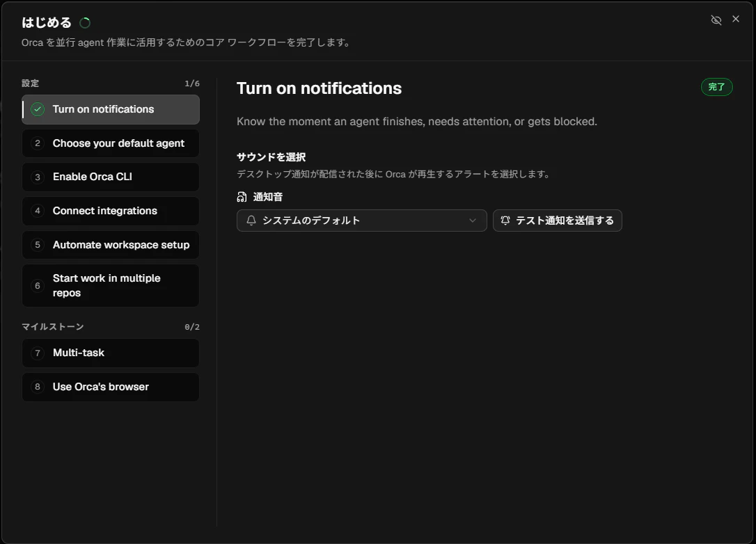Click the bell icon inside the sound dropdown
This screenshot has height=544, width=756.
click(251, 221)
